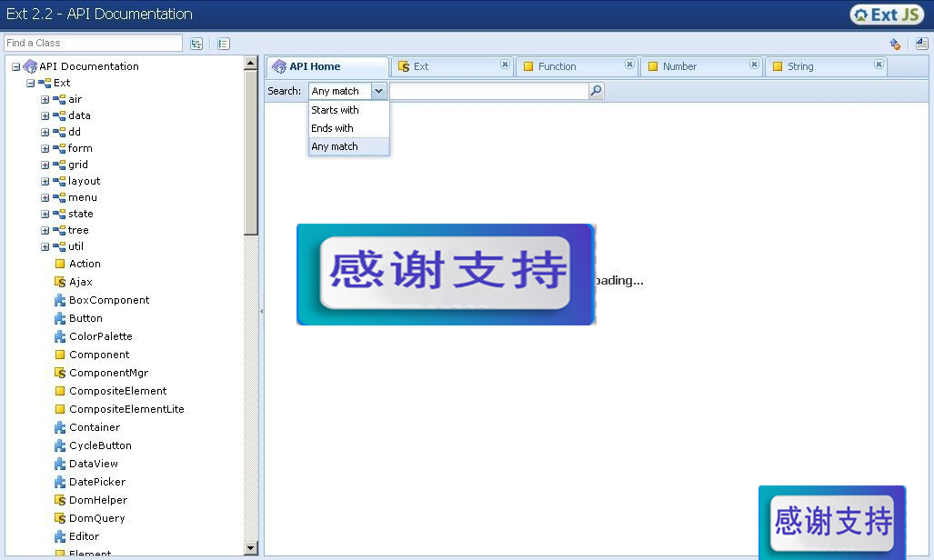
Task: Open the ComponentMgr class entry
Action: (108, 373)
